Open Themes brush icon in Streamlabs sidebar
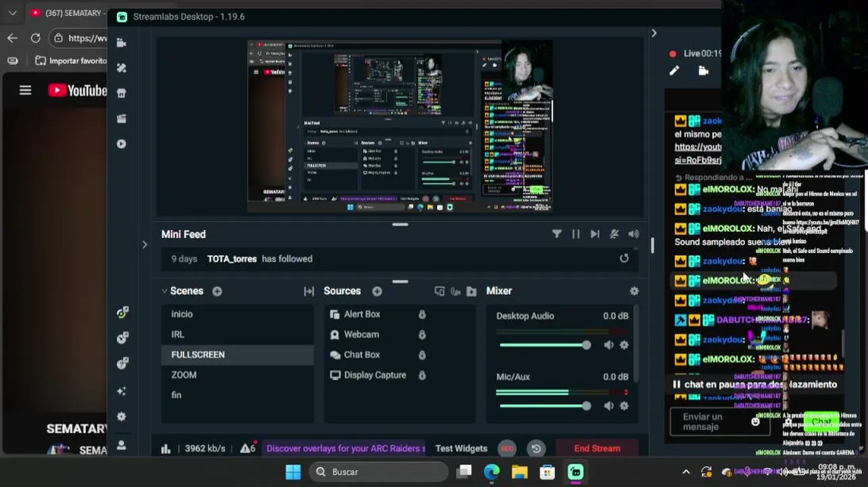The width and height of the screenshot is (868, 487). coord(121,68)
